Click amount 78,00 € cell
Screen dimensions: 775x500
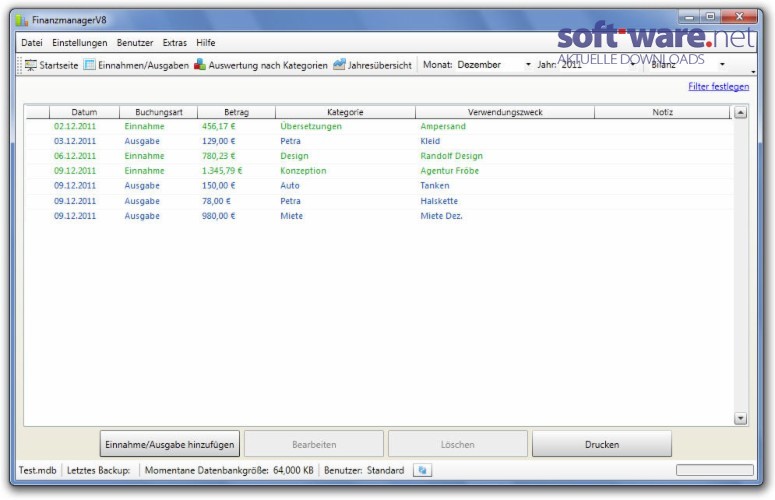pyautogui.click(x=216, y=201)
